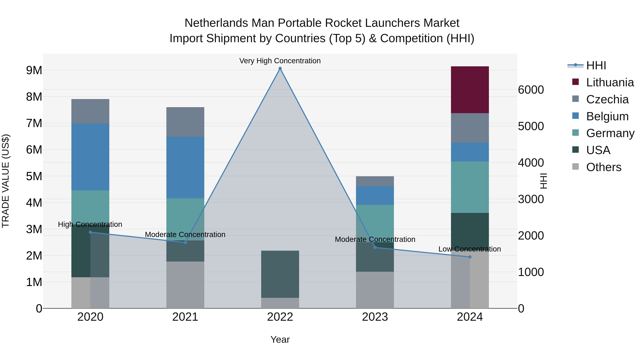Click the 2022 x-axis label
The width and height of the screenshot is (644, 362).
(280, 317)
